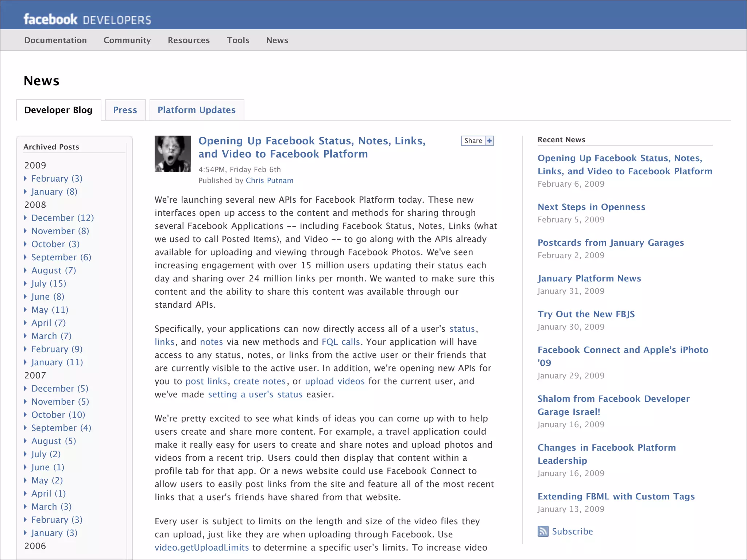Go to Tools in navigation bar
747x560 pixels.
click(x=238, y=40)
